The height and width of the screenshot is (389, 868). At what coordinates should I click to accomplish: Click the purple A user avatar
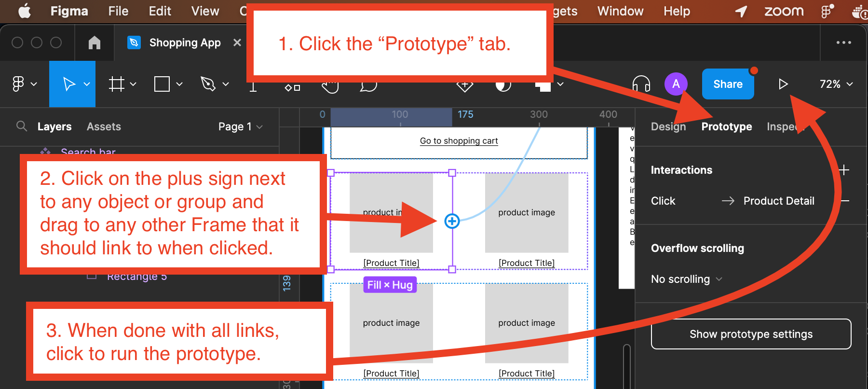click(676, 84)
